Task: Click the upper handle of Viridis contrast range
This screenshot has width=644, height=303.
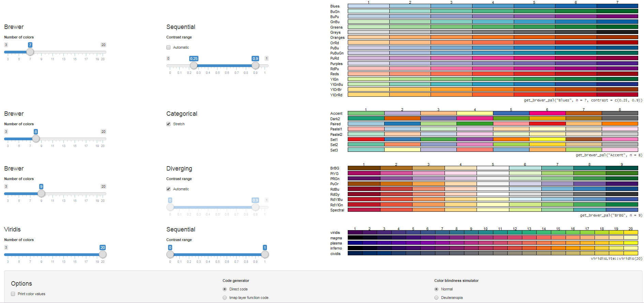Action: click(x=265, y=255)
